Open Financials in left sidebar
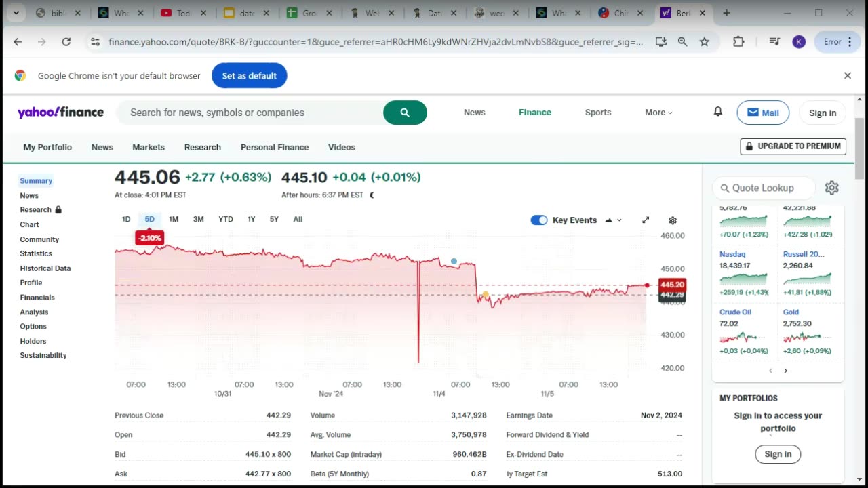 [x=37, y=298]
